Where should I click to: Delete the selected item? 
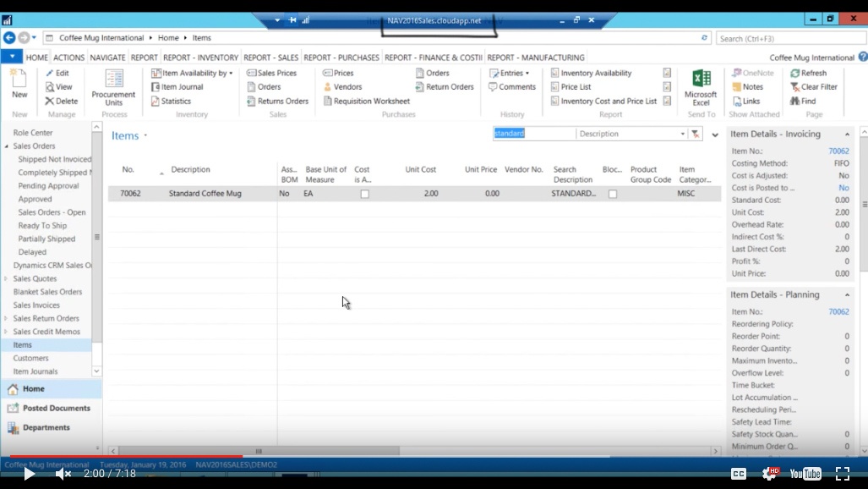click(x=62, y=101)
